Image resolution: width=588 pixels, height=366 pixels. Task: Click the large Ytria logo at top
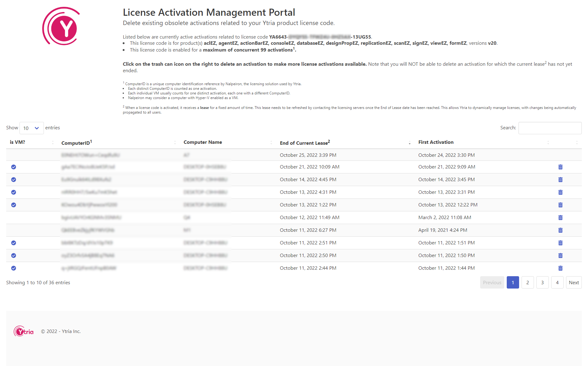61,27
